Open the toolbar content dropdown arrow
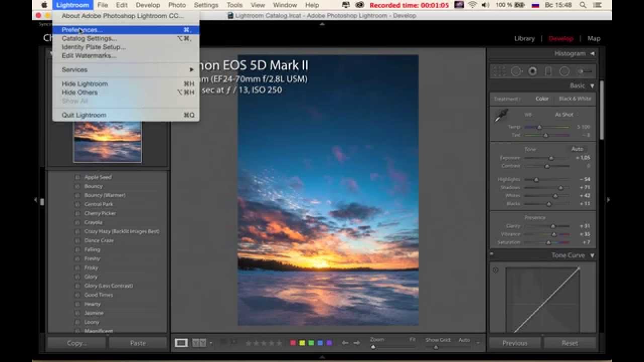644x362 pixels. click(x=477, y=343)
